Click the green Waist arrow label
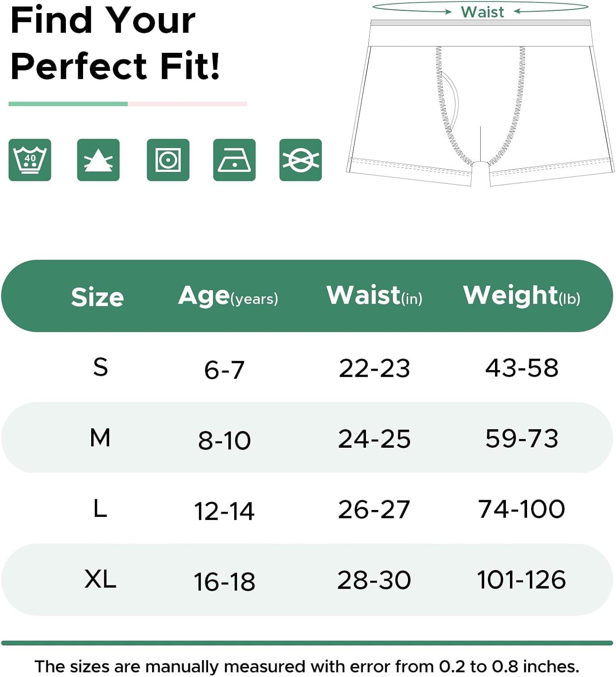 tap(482, 12)
